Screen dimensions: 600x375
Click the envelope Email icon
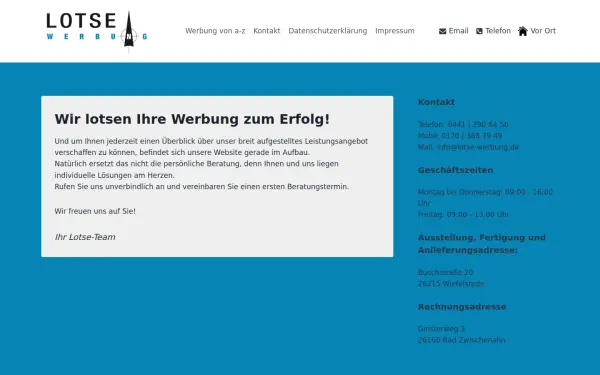pyautogui.click(x=442, y=31)
